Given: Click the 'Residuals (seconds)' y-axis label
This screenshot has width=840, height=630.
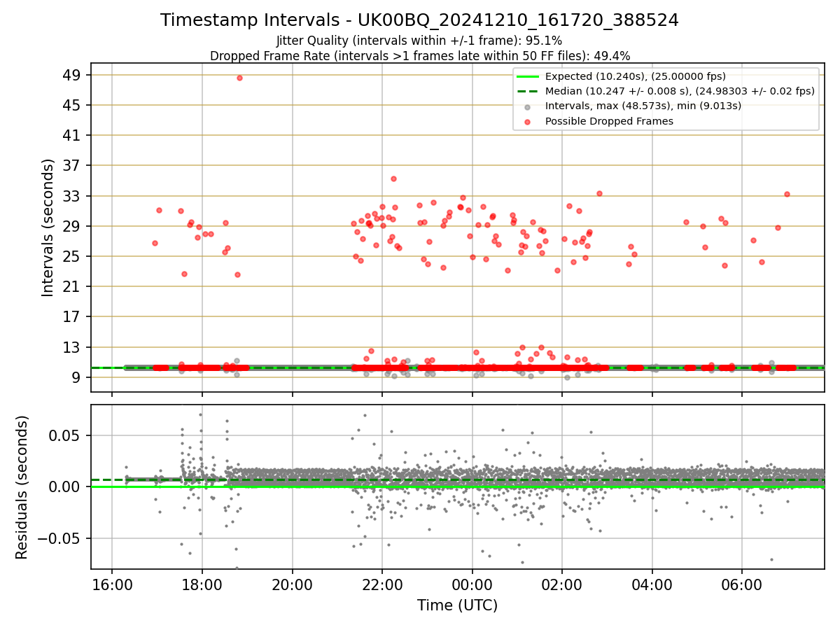Looking at the screenshot, I should 22,487.
